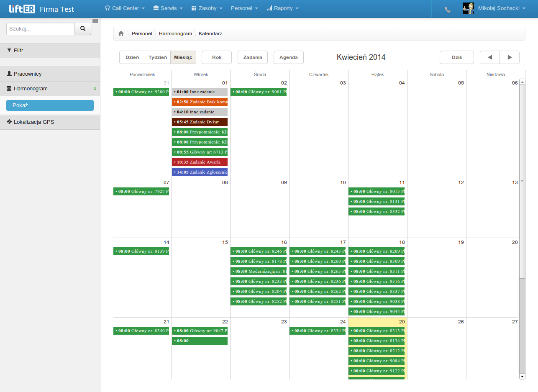Click Personel in the breadcrumb
This screenshot has width=538, height=392.
coord(142,33)
